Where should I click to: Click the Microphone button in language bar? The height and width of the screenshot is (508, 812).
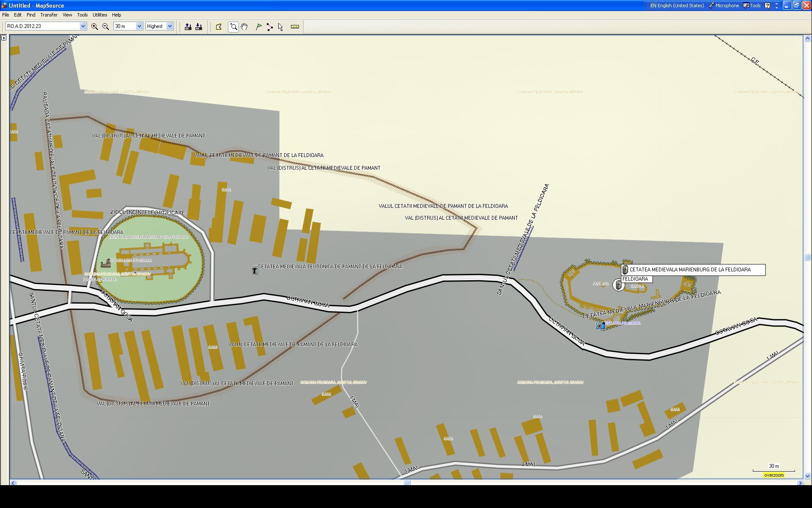[x=724, y=6]
